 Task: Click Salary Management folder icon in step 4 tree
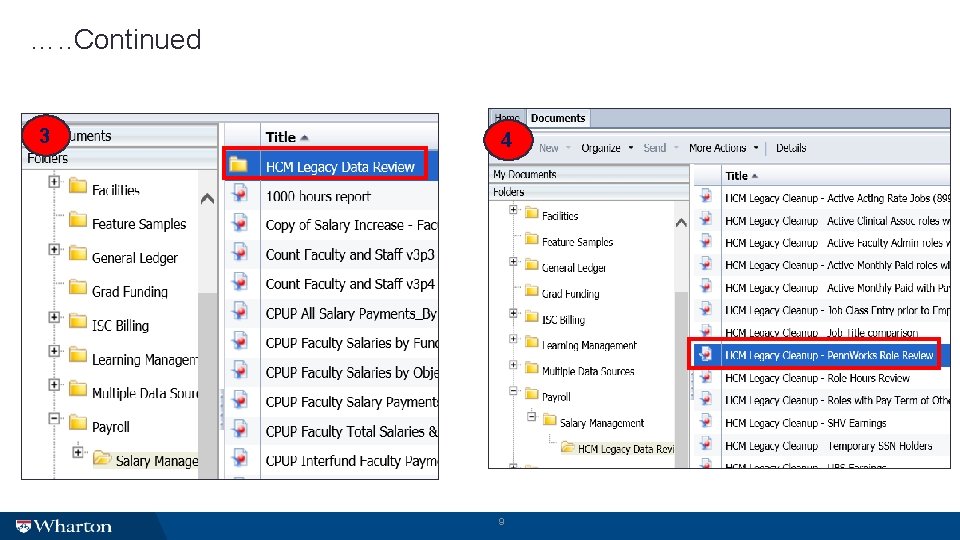tap(550, 421)
